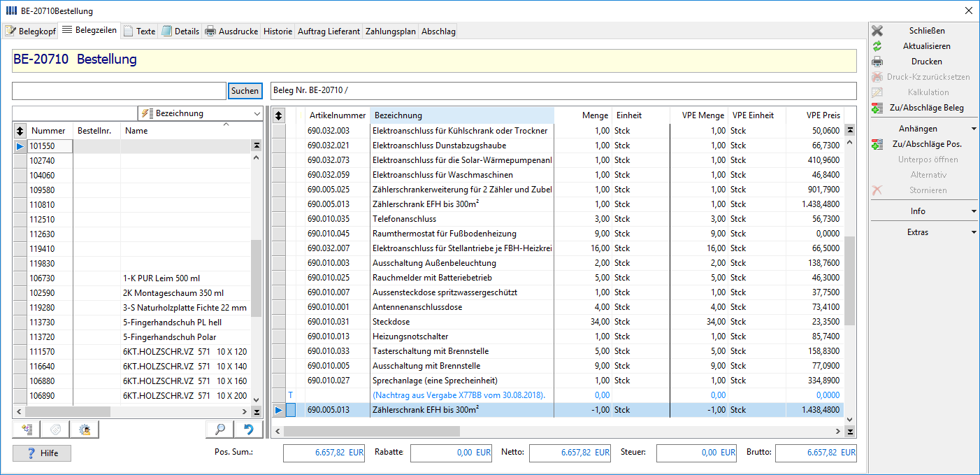Click the Rabatte amount field
Image resolution: width=980 pixels, height=475 pixels.
pyautogui.click(x=451, y=453)
